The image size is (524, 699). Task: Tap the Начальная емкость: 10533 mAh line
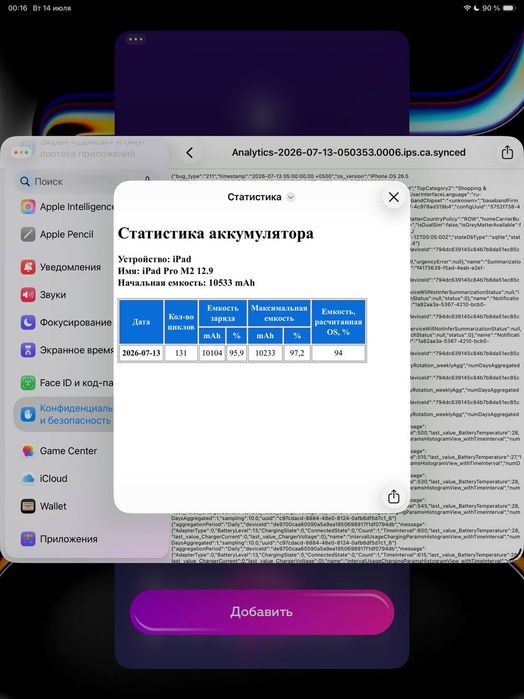(186, 283)
